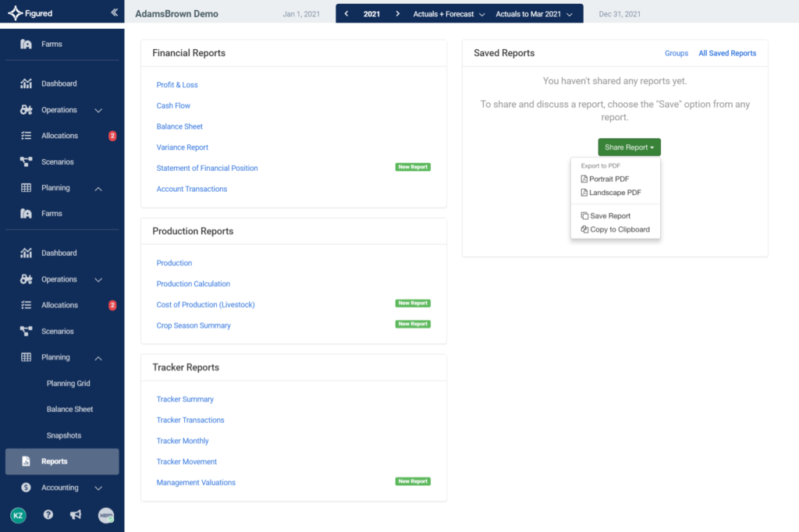799x532 pixels.
Task: Open the Balance Sheet financial report link
Action: click(x=179, y=126)
